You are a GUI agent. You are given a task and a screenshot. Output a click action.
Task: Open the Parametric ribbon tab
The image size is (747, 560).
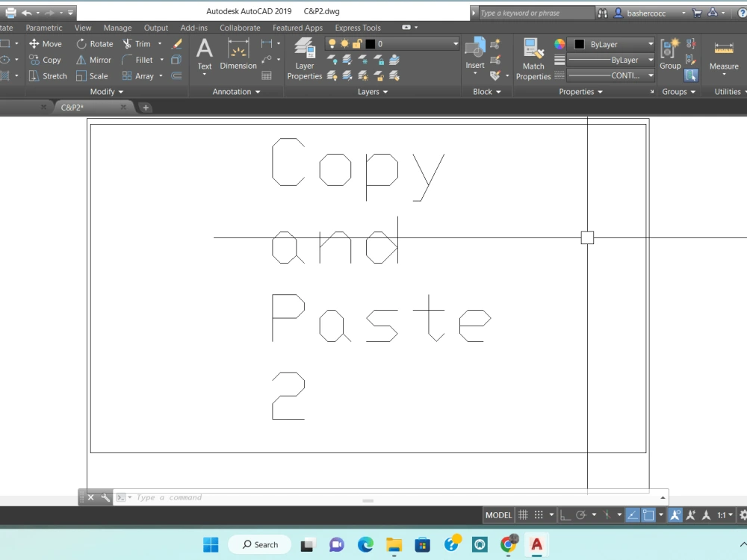tap(44, 28)
